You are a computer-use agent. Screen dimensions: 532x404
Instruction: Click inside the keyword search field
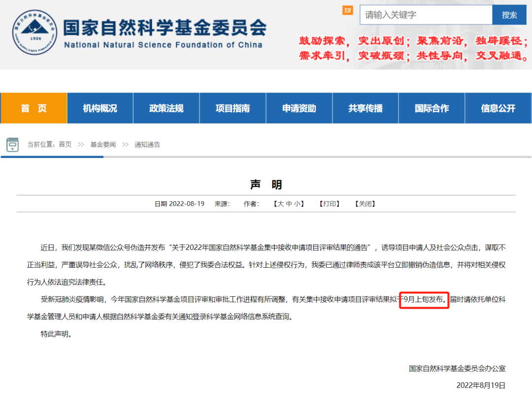tap(426, 15)
